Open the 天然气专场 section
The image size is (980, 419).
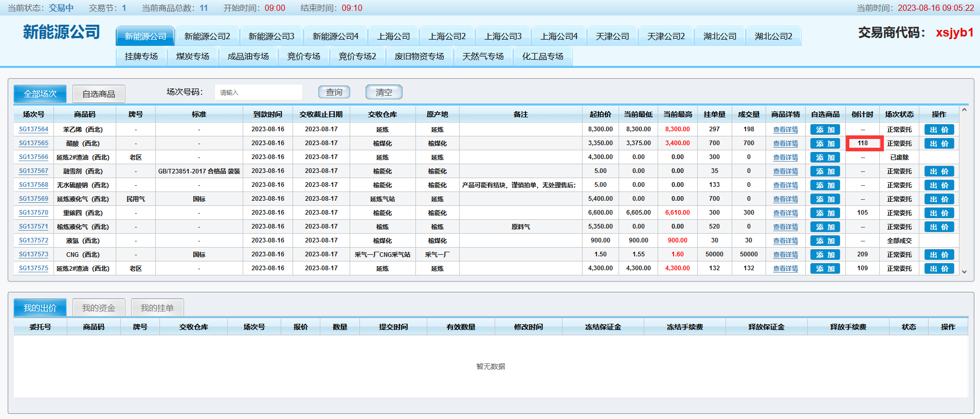[483, 56]
